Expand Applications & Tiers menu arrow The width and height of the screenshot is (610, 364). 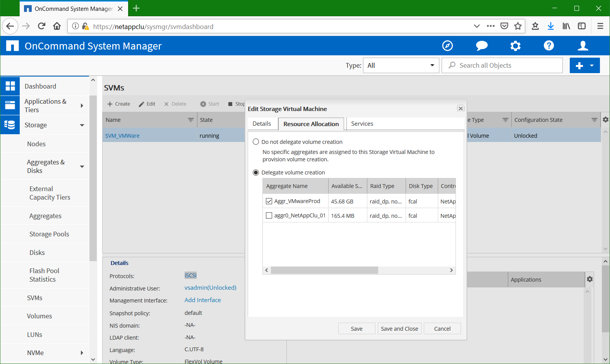point(82,106)
